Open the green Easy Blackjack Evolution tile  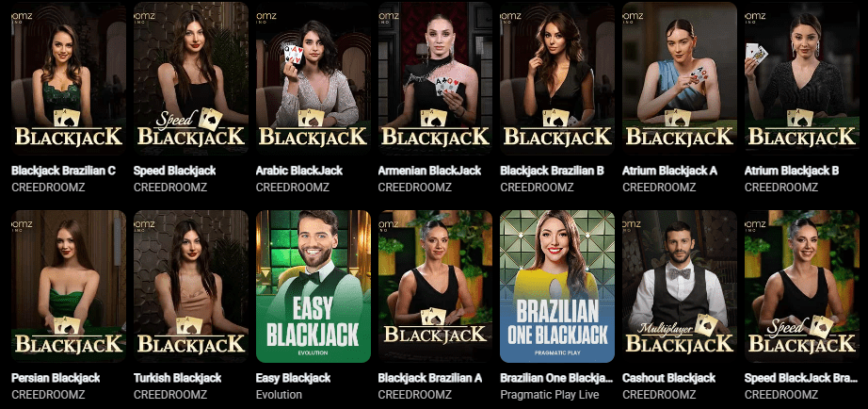(x=313, y=286)
